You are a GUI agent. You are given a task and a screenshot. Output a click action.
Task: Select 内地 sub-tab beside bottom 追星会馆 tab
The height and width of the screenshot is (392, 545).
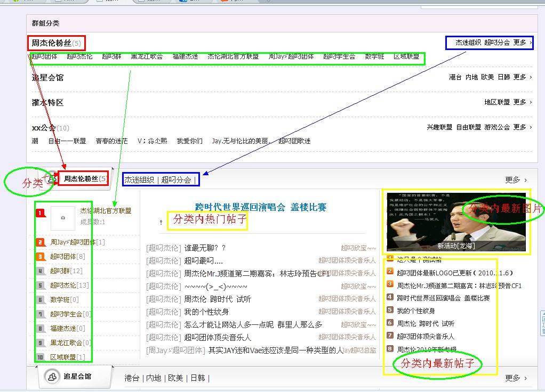click(x=154, y=378)
